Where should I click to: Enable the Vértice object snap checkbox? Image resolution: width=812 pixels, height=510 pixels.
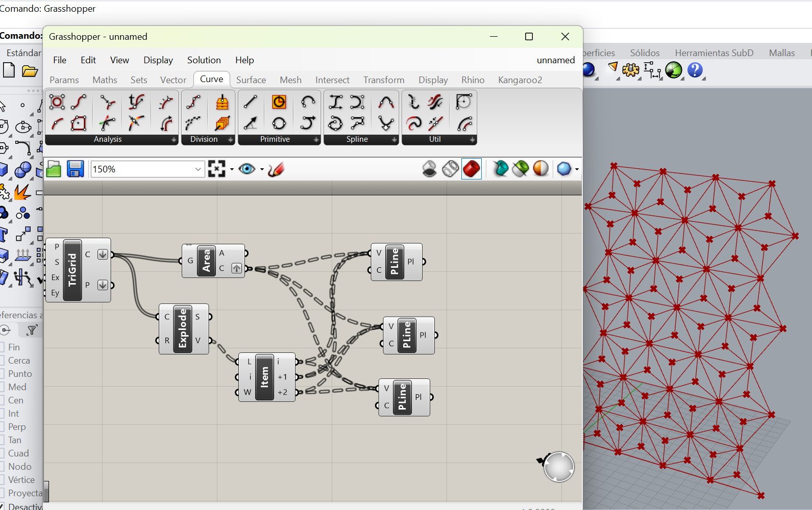(3, 480)
